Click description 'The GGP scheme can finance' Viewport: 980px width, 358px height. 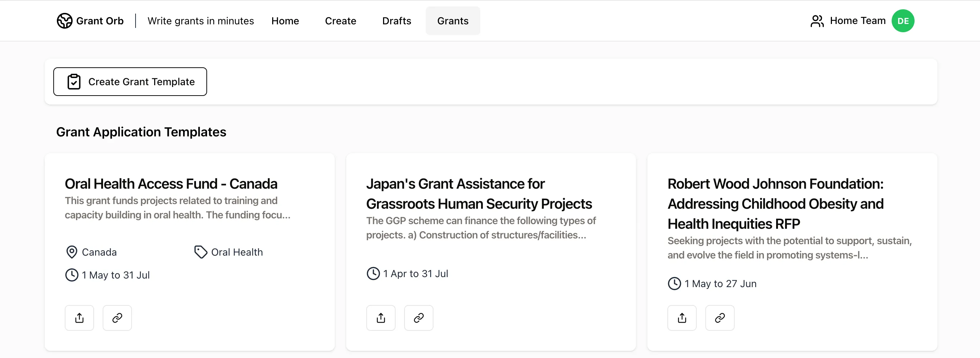coord(481,228)
